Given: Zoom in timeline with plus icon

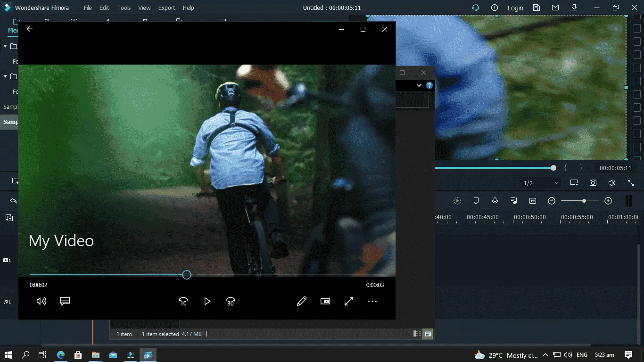Looking at the screenshot, I should click(608, 201).
